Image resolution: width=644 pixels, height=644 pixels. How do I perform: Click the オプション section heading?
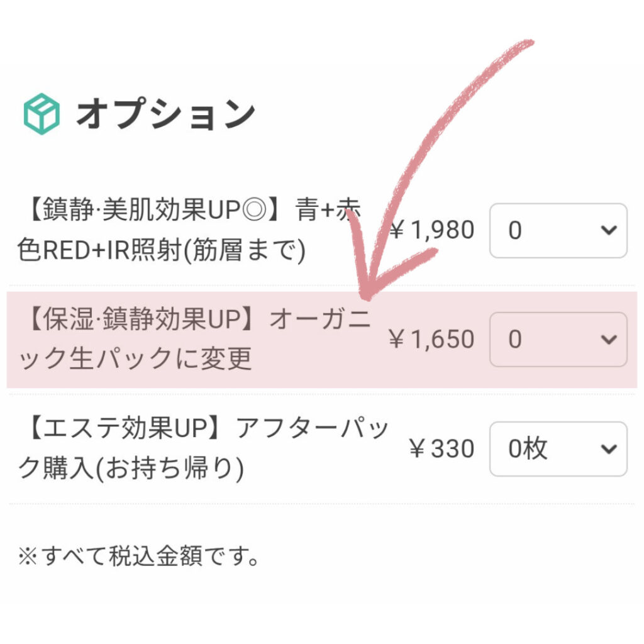tap(165, 114)
